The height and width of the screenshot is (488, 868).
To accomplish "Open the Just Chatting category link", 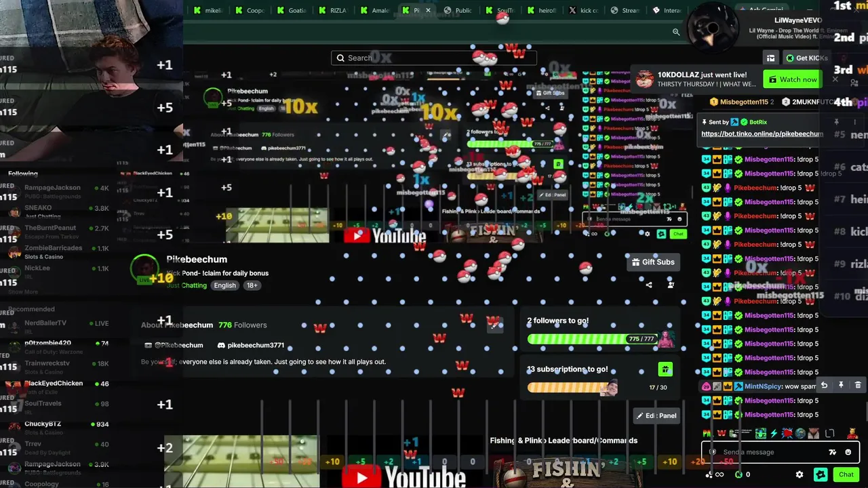I will [x=186, y=285].
